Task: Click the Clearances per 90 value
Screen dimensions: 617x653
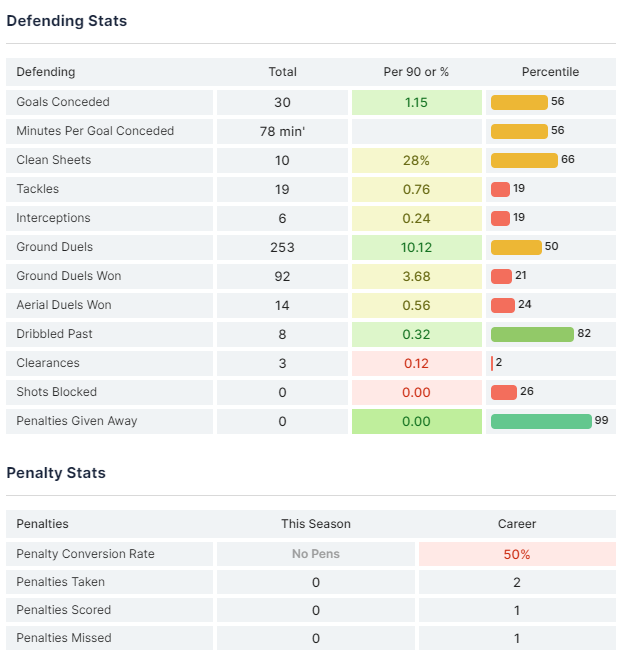Action: (x=417, y=363)
